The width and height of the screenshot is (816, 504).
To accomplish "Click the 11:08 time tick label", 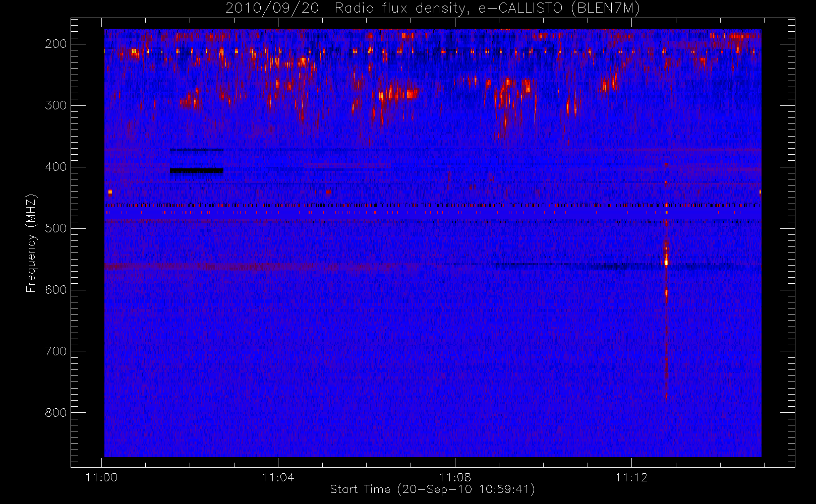I will click(x=455, y=477).
